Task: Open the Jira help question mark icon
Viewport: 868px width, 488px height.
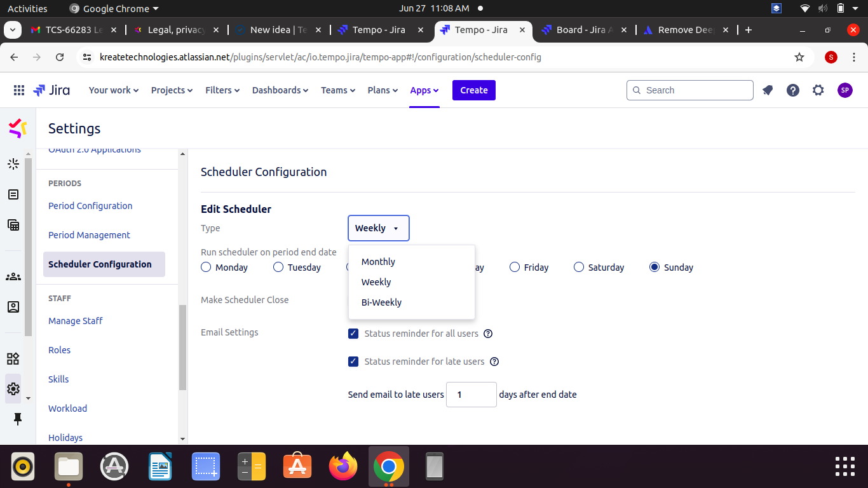Action: click(793, 90)
